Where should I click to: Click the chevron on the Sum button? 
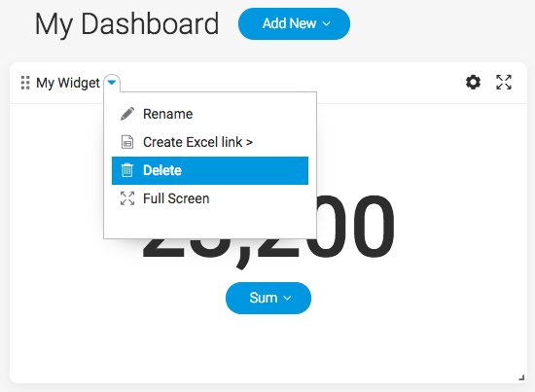(287, 299)
